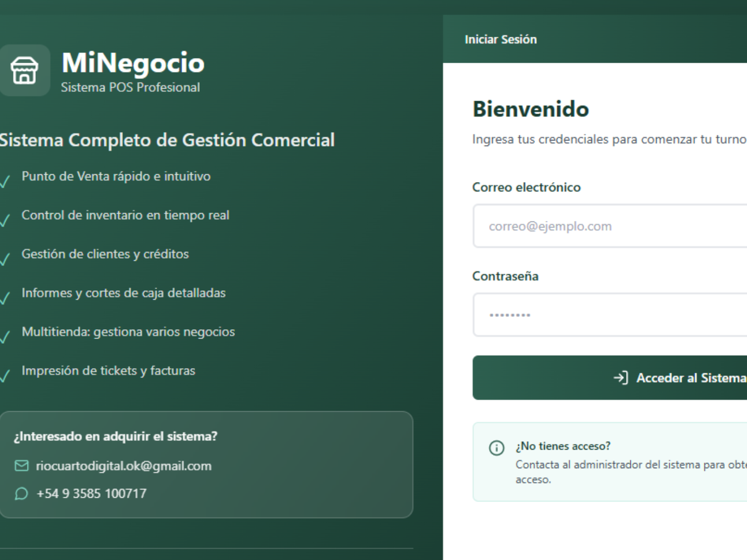Click the Control de inventario en tiempo real text
747x560 pixels.
click(x=126, y=215)
